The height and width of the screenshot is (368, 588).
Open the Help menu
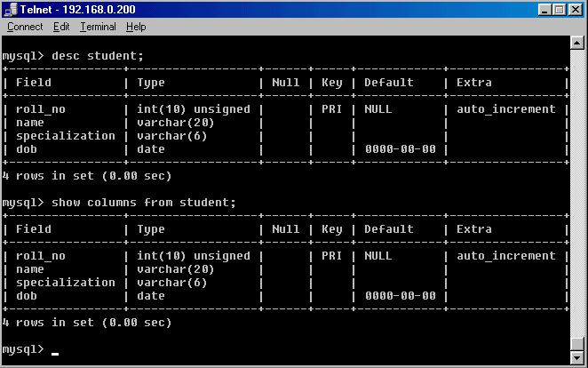point(136,27)
